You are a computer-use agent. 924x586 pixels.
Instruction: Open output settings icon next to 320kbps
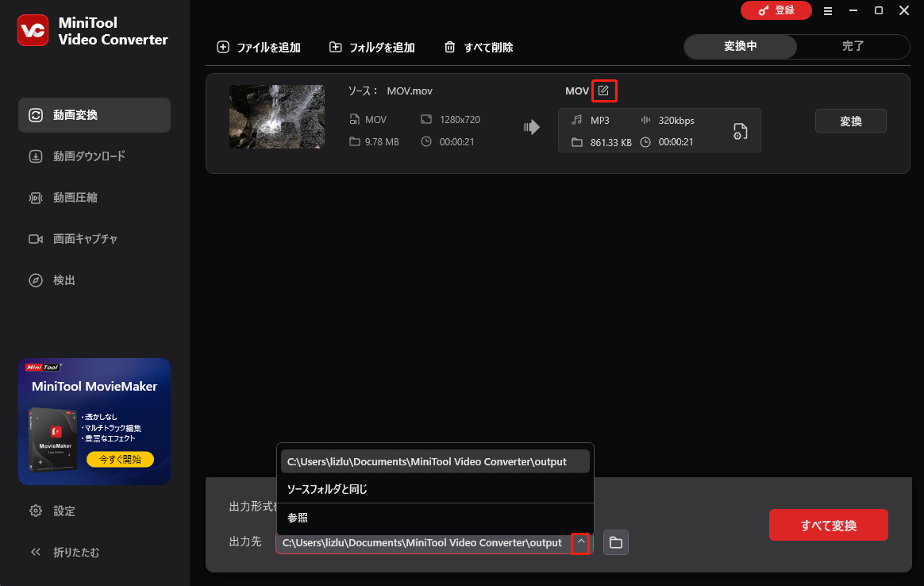740,131
